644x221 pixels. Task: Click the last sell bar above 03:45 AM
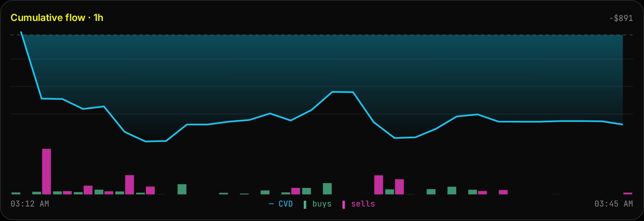tap(628, 194)
